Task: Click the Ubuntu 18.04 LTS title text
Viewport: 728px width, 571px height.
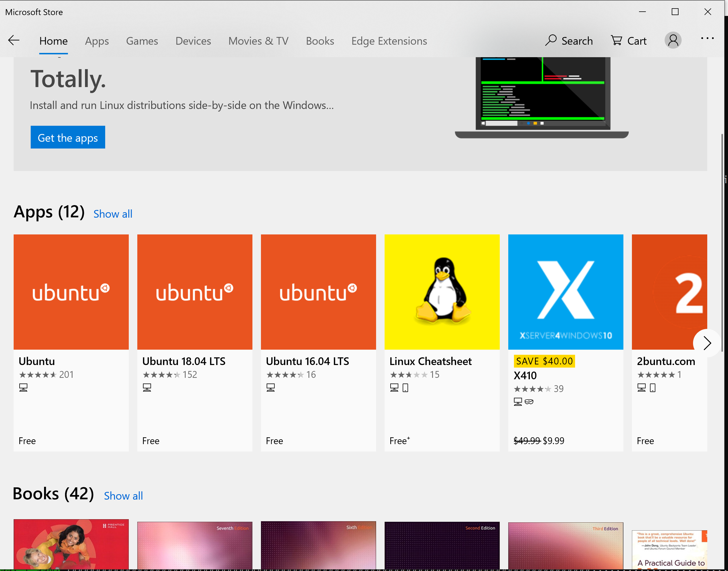Action: pyautogui.click(x=184, y=361)
